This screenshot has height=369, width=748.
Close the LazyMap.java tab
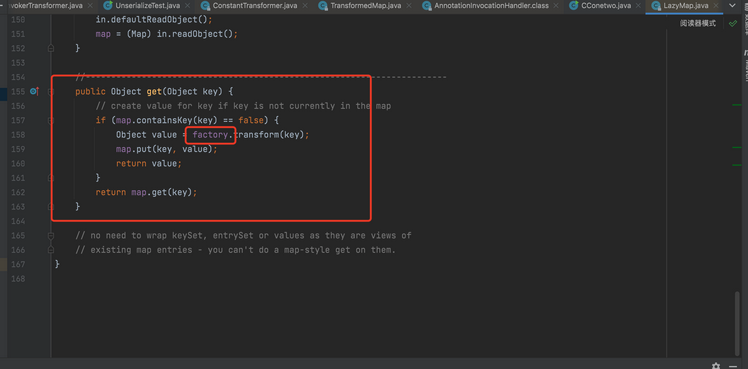717,6
